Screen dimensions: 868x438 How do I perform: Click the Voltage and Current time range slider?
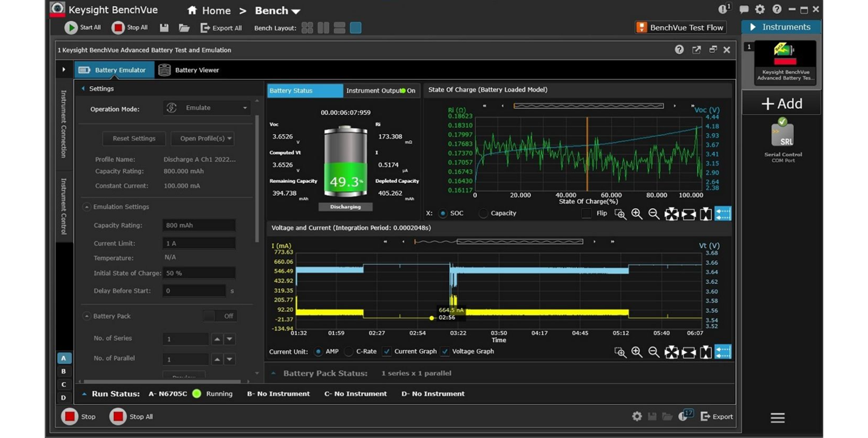[519, 241]
